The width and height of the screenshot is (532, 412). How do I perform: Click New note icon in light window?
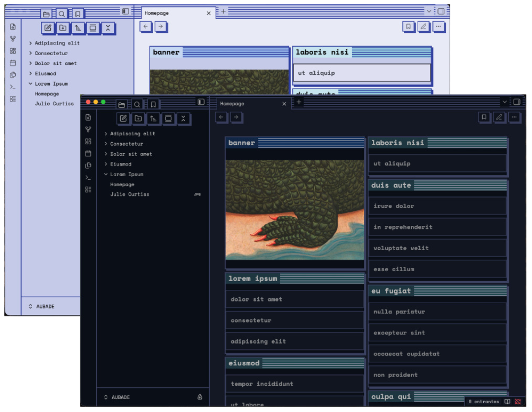(x=48, y=28)
